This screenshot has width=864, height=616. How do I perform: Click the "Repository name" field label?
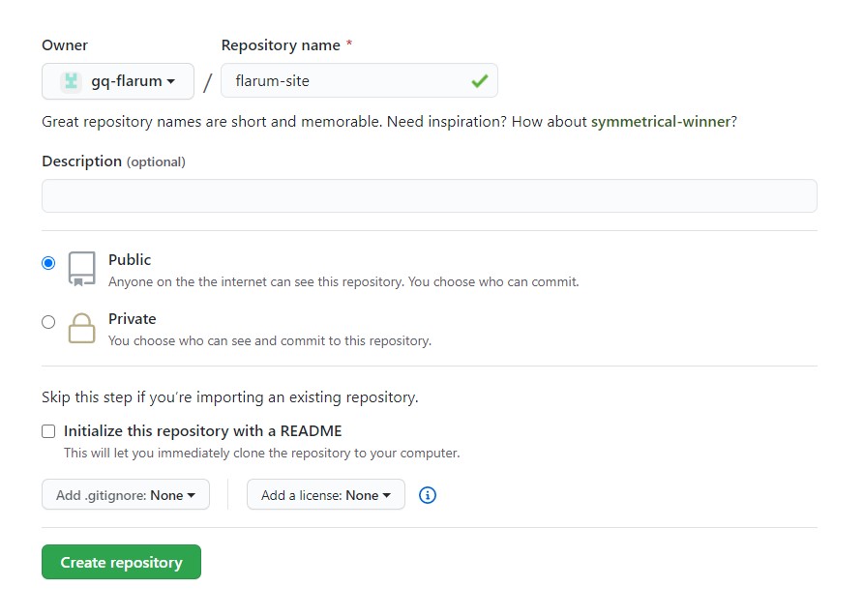point(281,45)
